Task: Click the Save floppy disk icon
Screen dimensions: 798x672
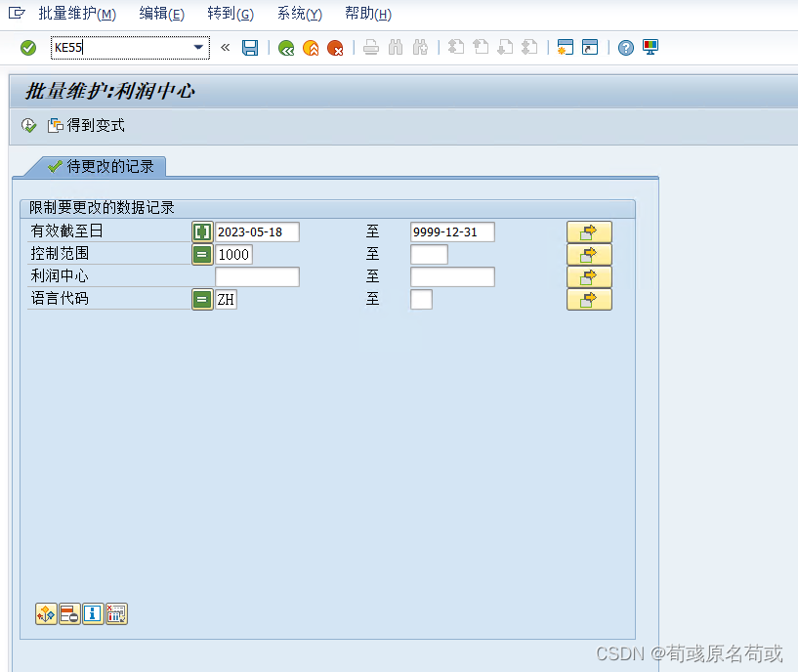Action: (250, 48)
